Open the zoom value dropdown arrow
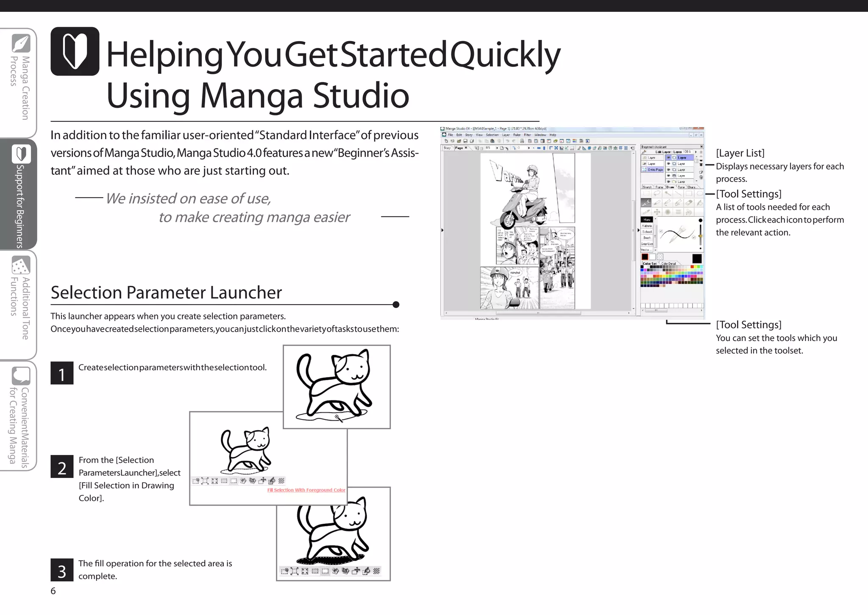This screenshot has width=868, height=615. pyautogui.click(x=497, y=148)
